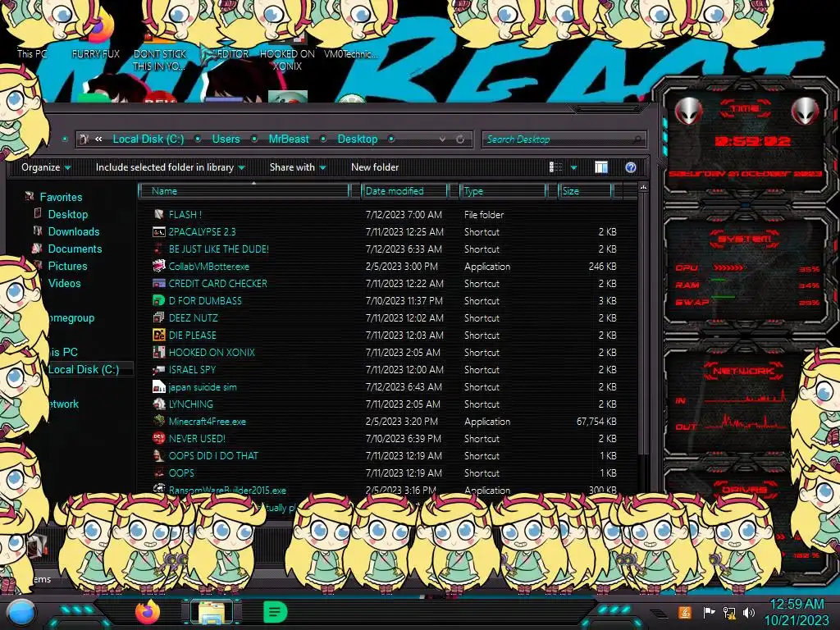The image size is (840, 630).
Task: Click the change view icon
Action: click(x=555, y=167)
